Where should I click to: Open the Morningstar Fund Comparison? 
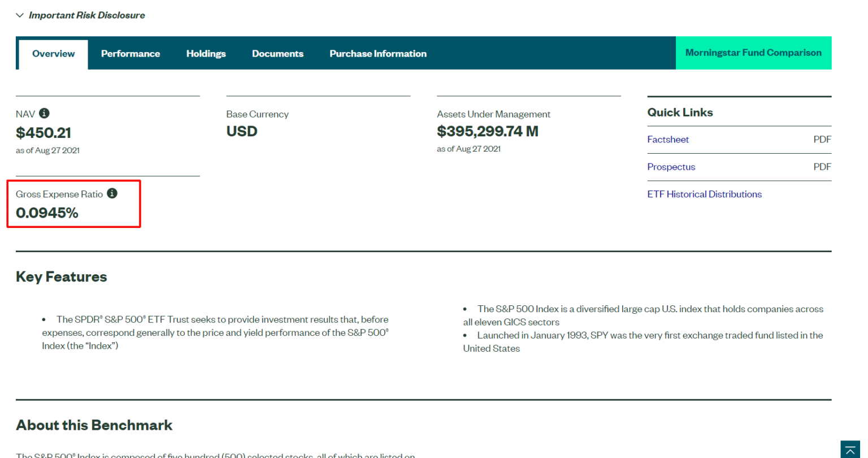tap(753, 52)
